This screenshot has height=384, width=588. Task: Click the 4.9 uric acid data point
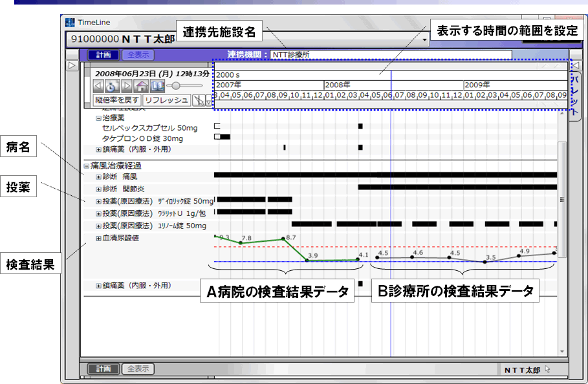point(519,256)
